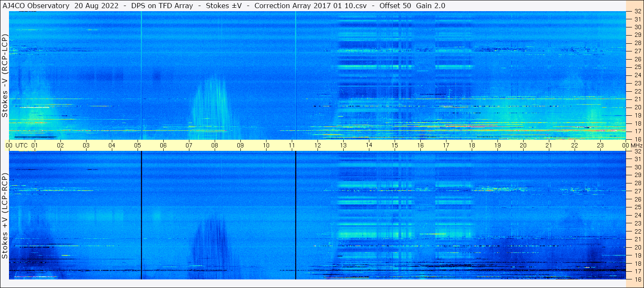Click the 20 MHz label of the Stokes -V panel
Screen dimensions: 644x288
tap(638, 107)
